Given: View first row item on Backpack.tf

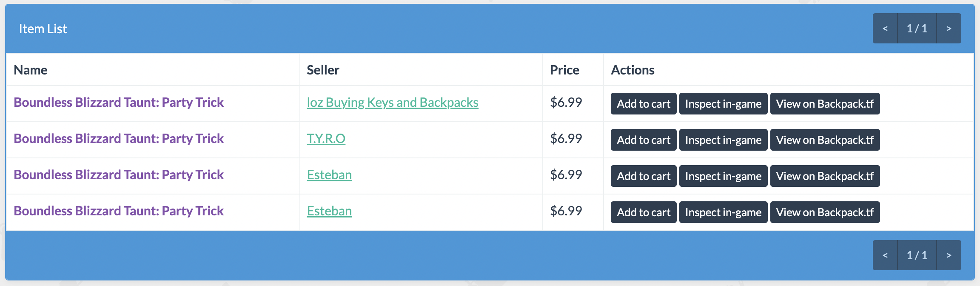Looking at the screenshot, I should pyautogui.click(x=825, y=104).
